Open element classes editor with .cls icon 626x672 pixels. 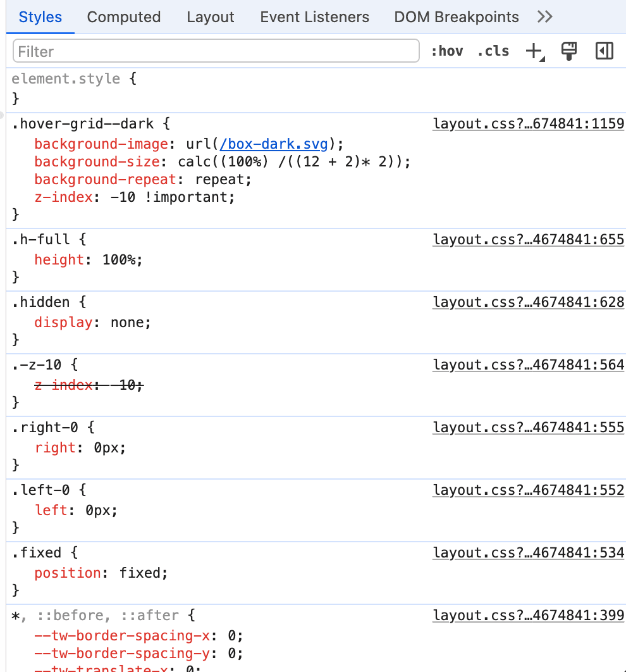pos(493,51)
